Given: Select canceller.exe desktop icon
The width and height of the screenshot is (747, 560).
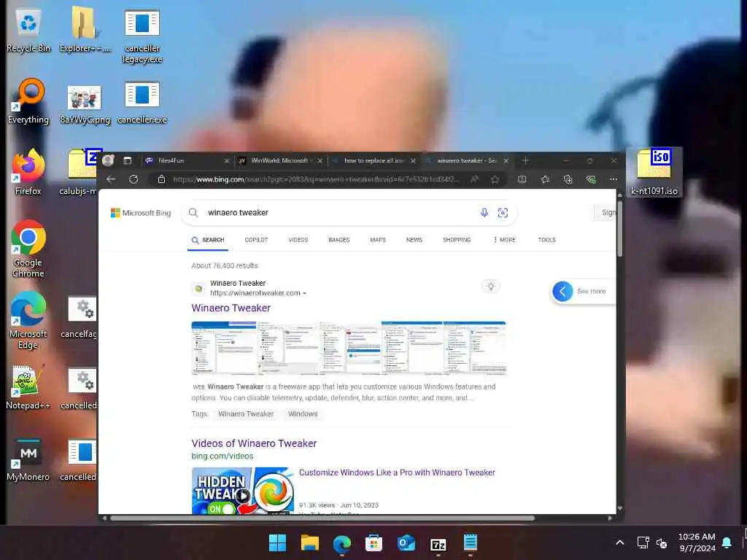Looking at the screenshot, I should click(142, 103).
